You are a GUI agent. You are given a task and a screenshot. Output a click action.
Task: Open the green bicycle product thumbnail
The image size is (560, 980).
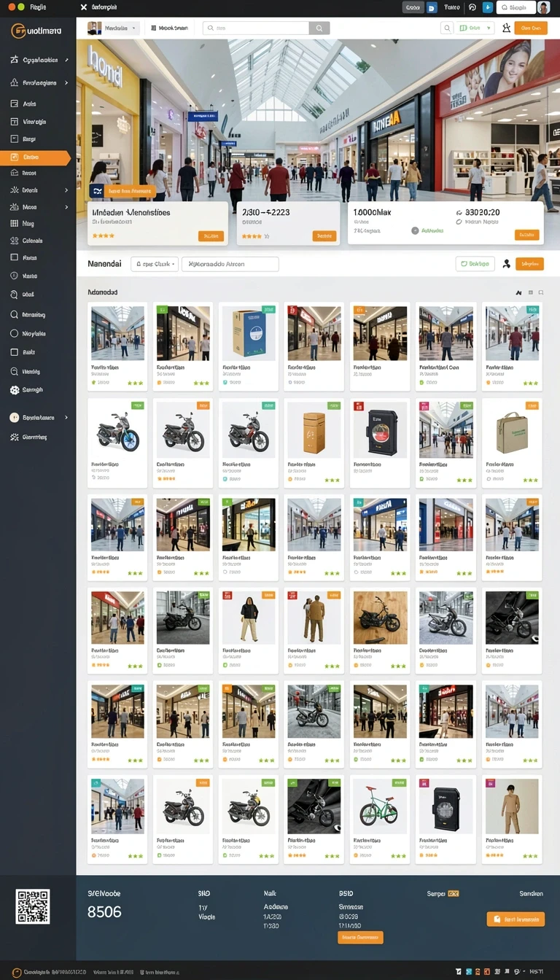click(x=380, y=806)
